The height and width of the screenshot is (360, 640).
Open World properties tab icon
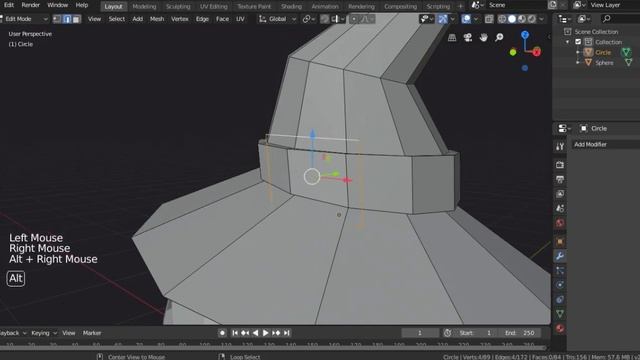coord(560,223)
